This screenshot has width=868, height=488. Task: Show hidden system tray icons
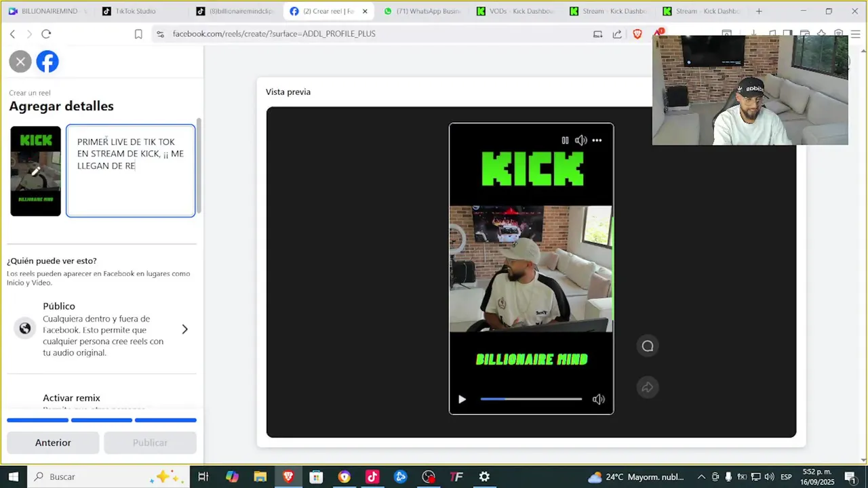(701, 476)
